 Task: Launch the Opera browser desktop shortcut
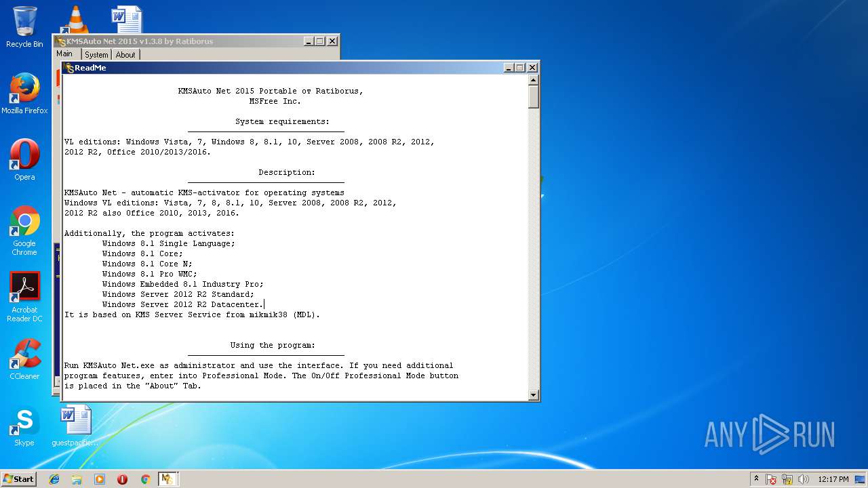pyautogui.click(x=24, y=160)
